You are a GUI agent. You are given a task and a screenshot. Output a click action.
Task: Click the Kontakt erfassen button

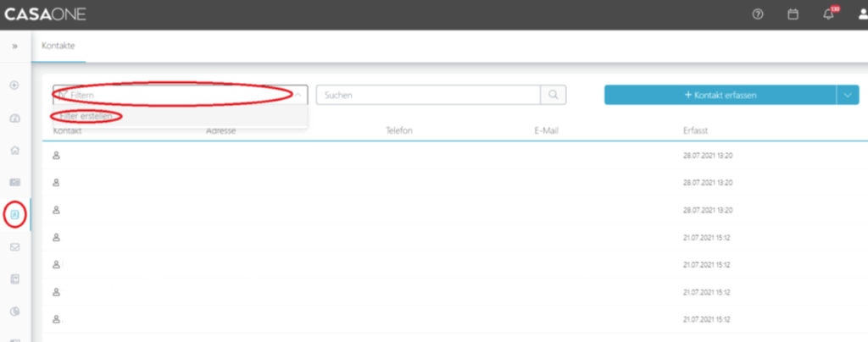[x=720, y=95]
